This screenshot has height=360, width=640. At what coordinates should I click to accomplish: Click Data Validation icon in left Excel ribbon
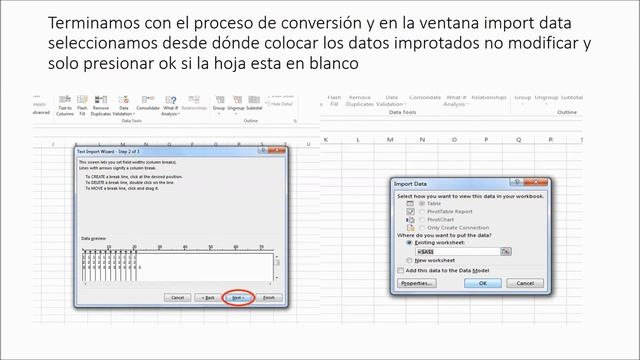(124, 99)
